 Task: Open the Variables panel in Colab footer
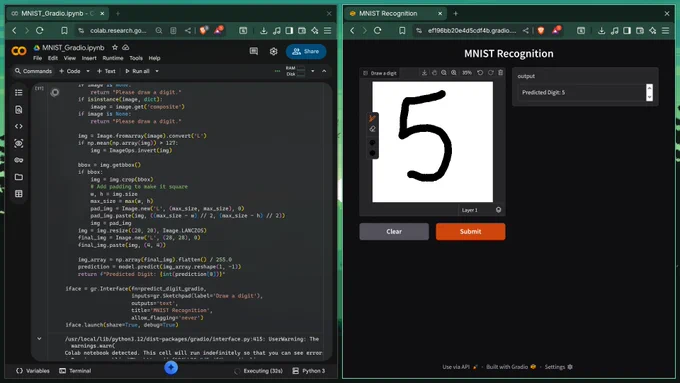point(33,371)
